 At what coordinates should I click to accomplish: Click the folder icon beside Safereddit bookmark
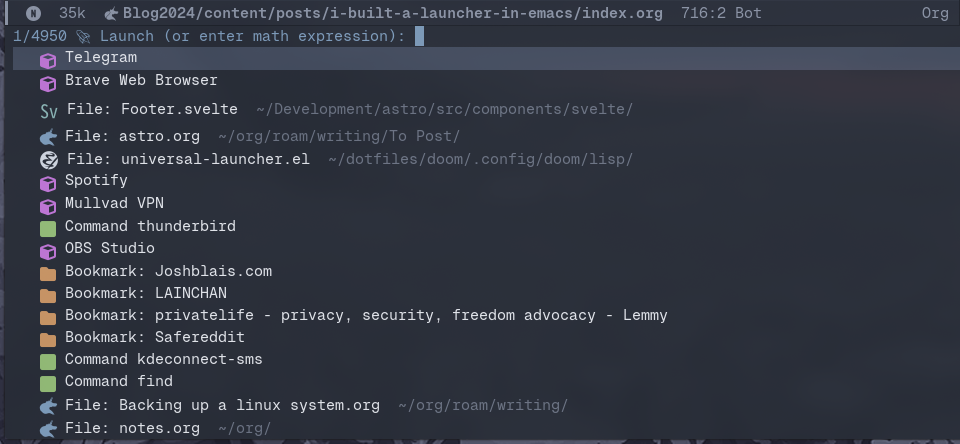pyautogui.click(x=48, y=339)
